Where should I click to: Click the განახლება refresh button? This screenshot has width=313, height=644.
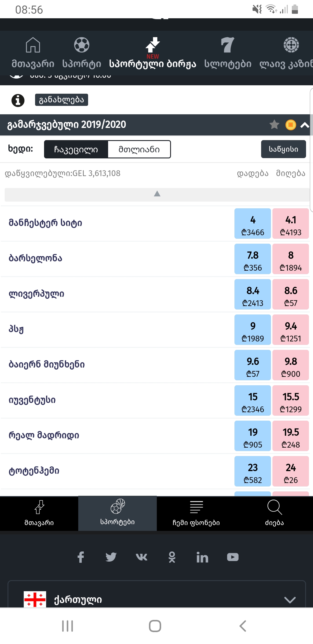tap(61, 100)
